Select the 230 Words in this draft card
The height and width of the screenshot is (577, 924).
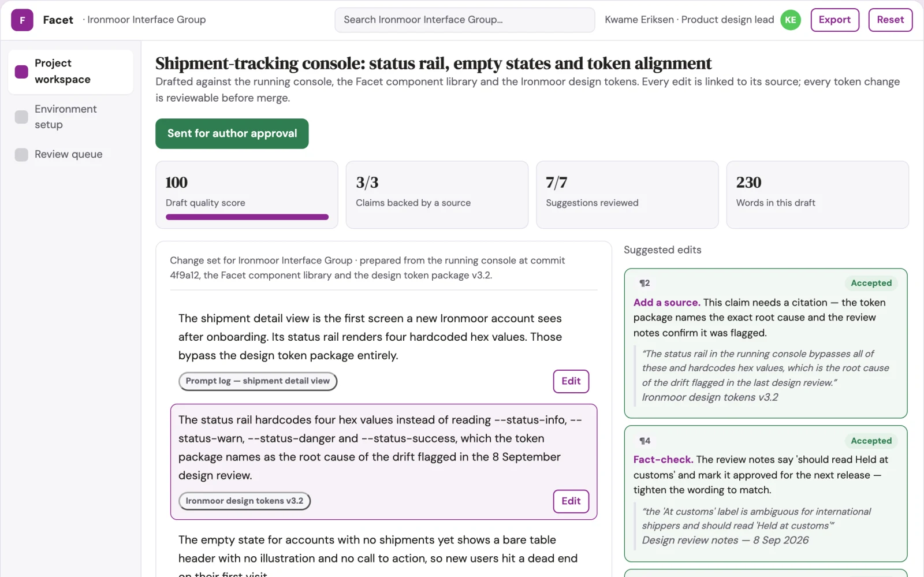coord(818,195)
